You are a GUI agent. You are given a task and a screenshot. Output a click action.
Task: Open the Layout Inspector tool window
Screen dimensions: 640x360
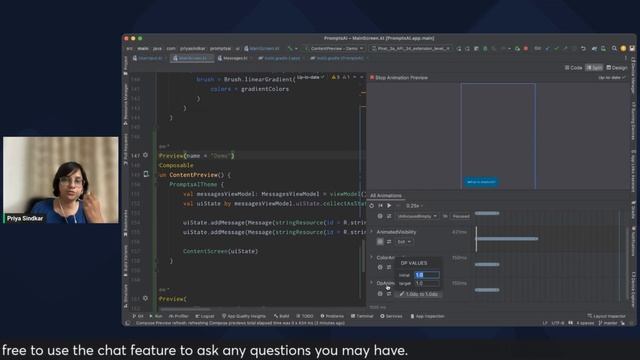coord(607,316)
